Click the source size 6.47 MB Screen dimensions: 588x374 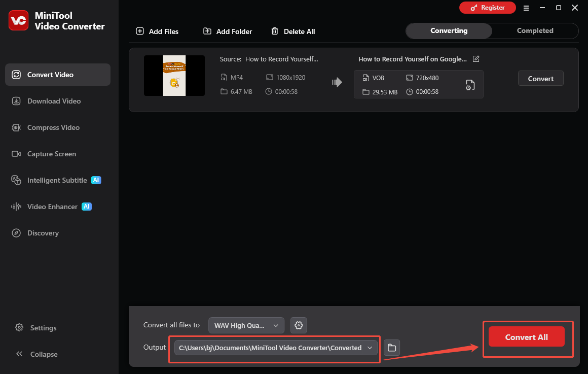click(241, 92)
